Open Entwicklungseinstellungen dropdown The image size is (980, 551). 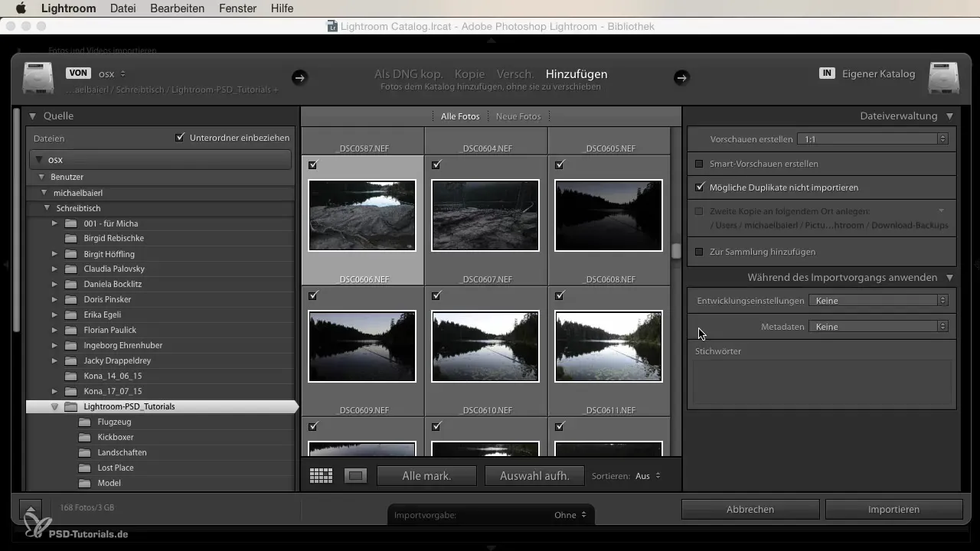click(879, 301)
